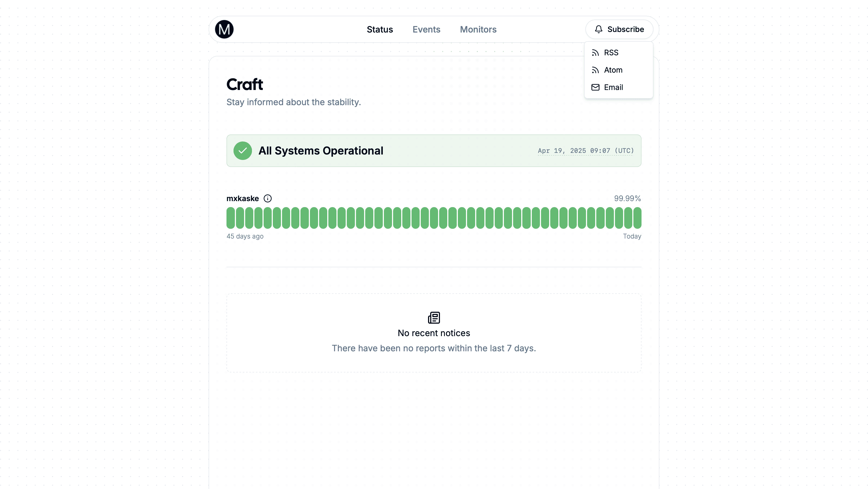Click the first uptime bar, 45 days ago

(x=231, y=218)
